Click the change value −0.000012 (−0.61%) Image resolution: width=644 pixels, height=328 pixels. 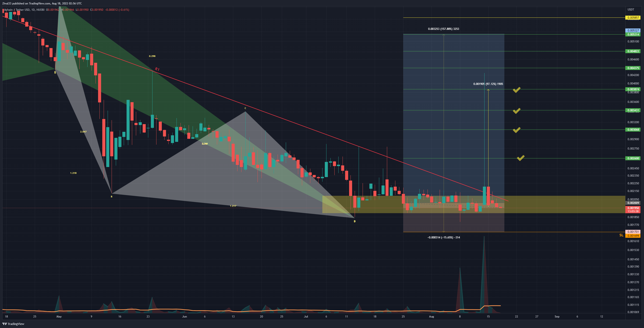click(117, 10)
